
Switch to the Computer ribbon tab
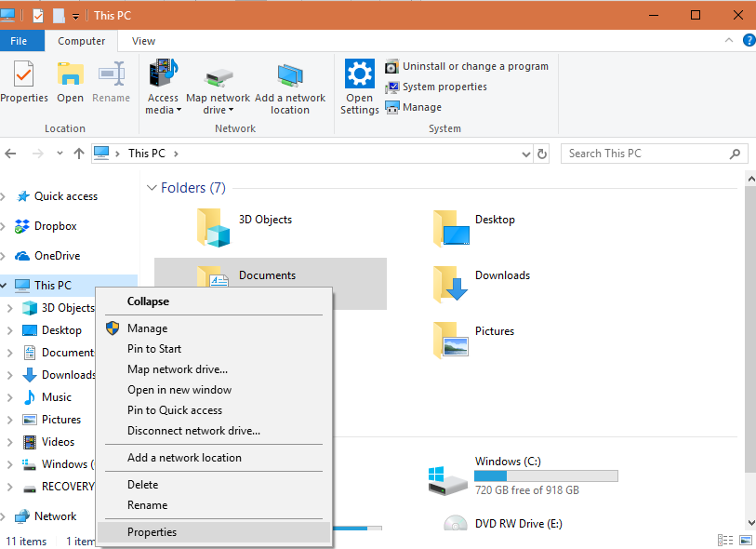pyautogui.click(x=82, y=41)
